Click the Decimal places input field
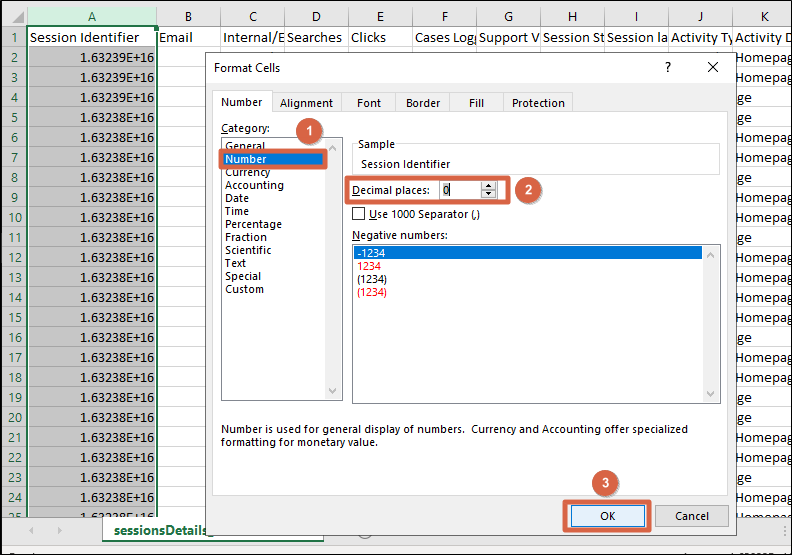The width and height of the screenshot is (792, 555). point(459,190)
